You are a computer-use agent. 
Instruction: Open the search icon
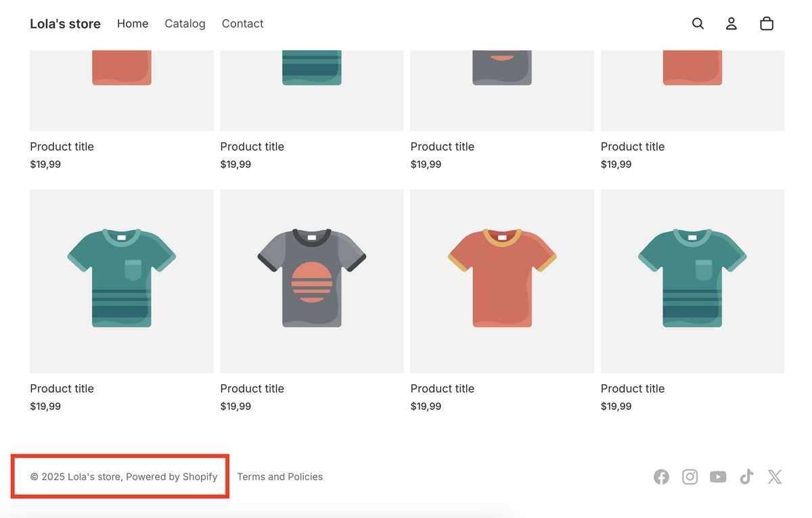pos(698,23)
